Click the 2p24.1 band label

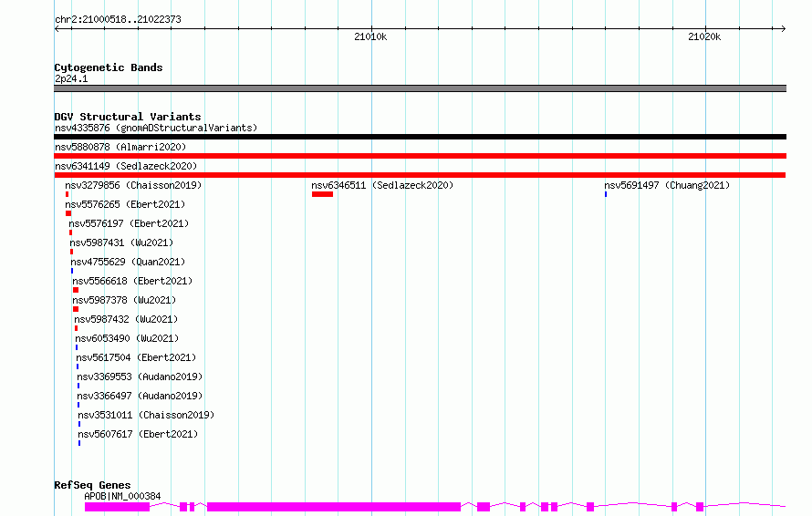tap(71, 78)
